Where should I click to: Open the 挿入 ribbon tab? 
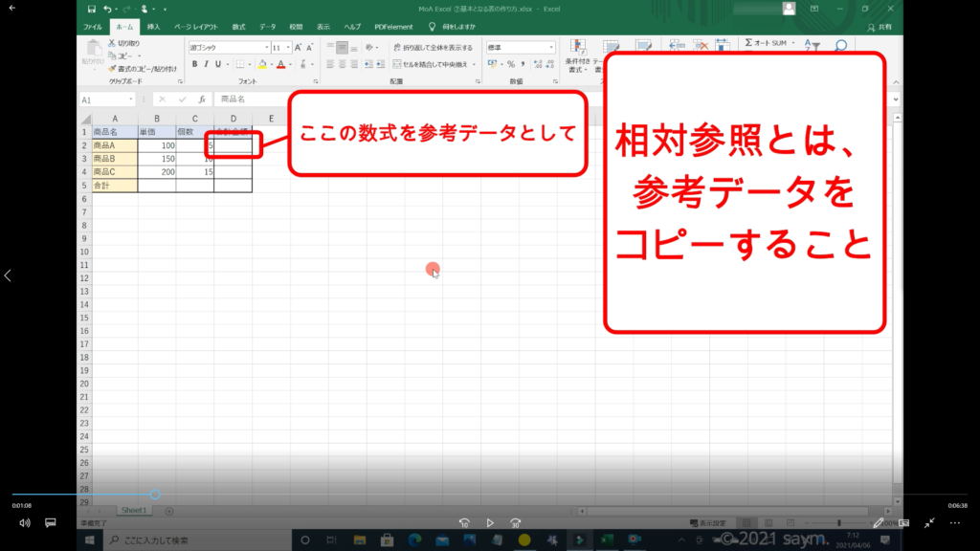(x=153, y=27)
